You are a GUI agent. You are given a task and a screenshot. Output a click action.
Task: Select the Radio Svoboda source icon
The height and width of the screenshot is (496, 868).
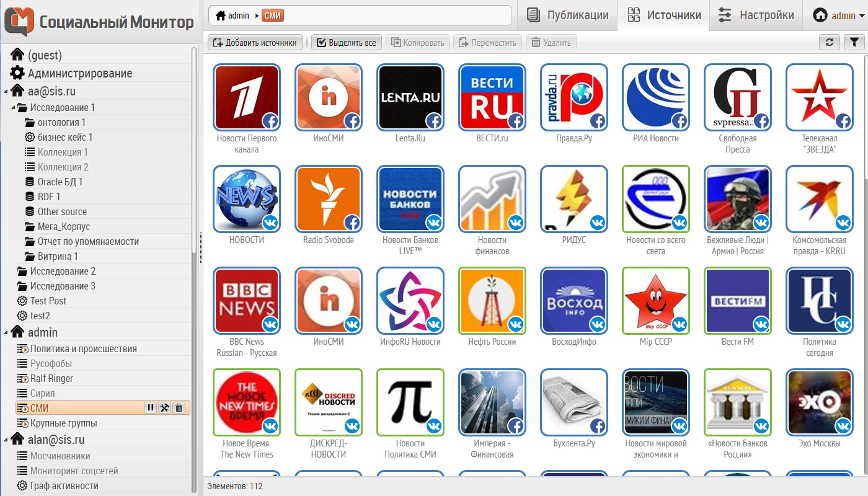pos(329,200)
